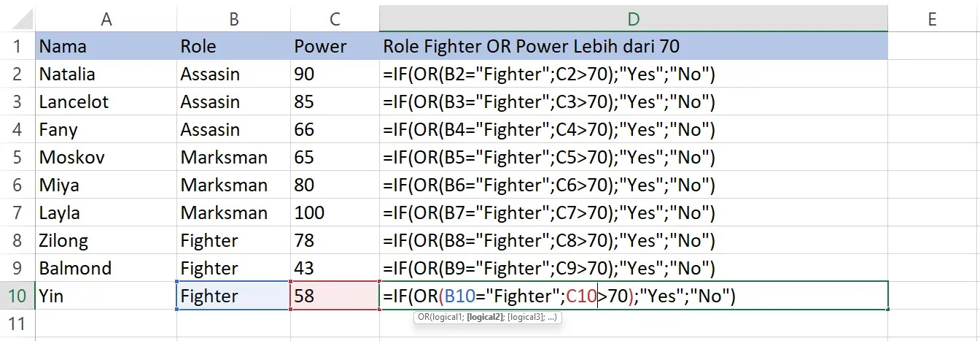Click Zilong's role cell 'Fighter'
The image size is (980, 341).
[234, 240]
